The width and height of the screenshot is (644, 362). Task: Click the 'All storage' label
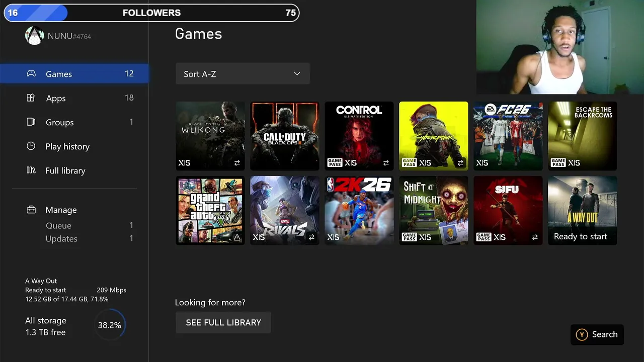(46, 321)
